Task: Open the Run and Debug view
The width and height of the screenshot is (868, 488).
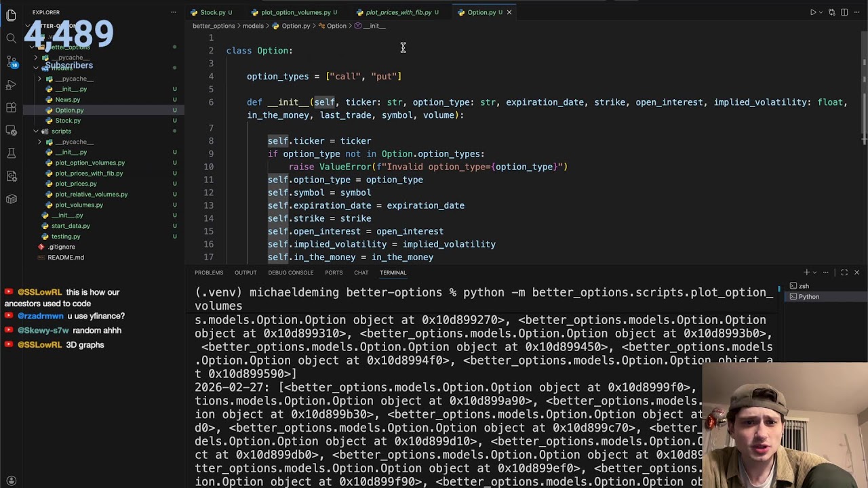Action: 11,85
